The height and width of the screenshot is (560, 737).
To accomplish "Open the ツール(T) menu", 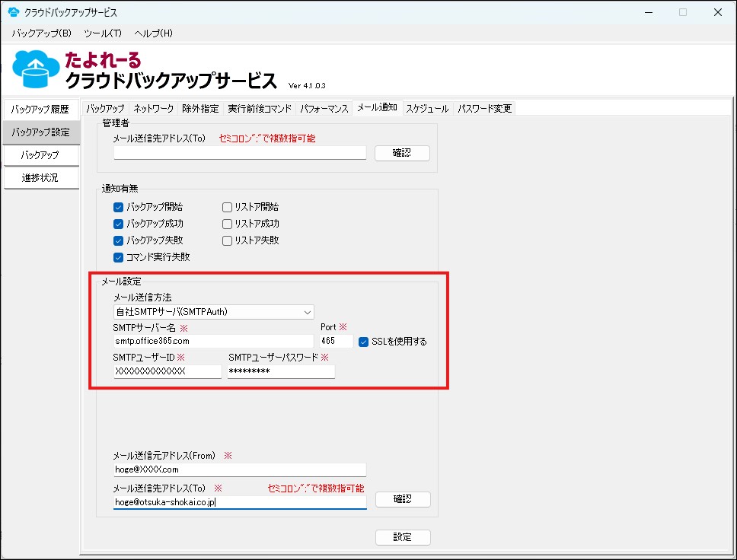I will (x=102, y=33).
